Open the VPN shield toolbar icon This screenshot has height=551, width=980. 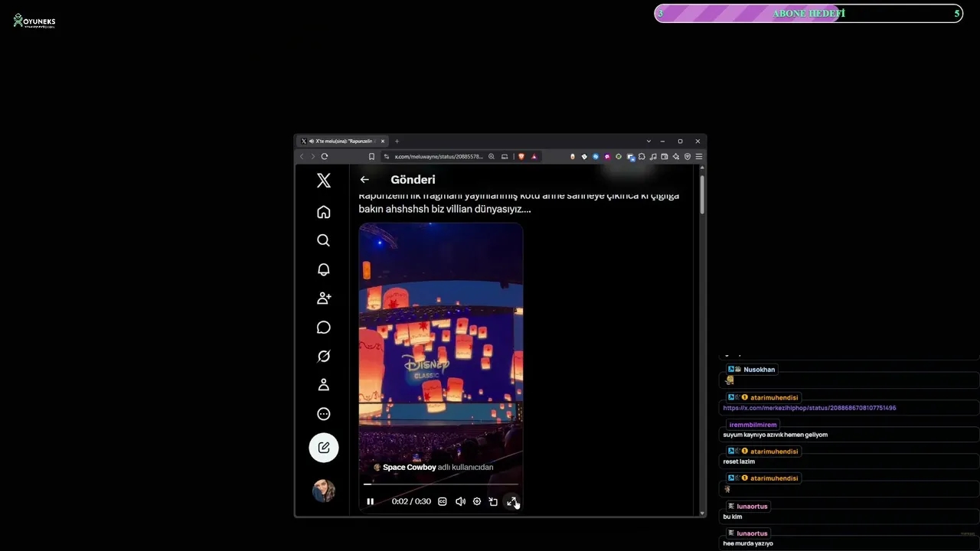tap(688, 157)
